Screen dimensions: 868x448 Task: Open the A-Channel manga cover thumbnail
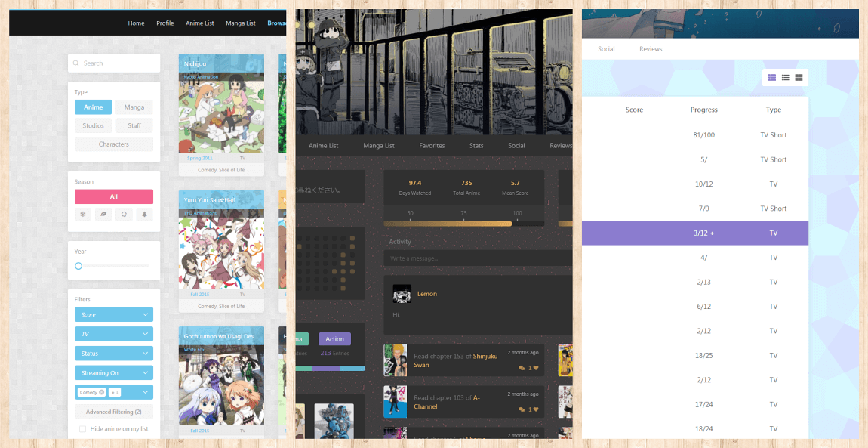point(396,402)
